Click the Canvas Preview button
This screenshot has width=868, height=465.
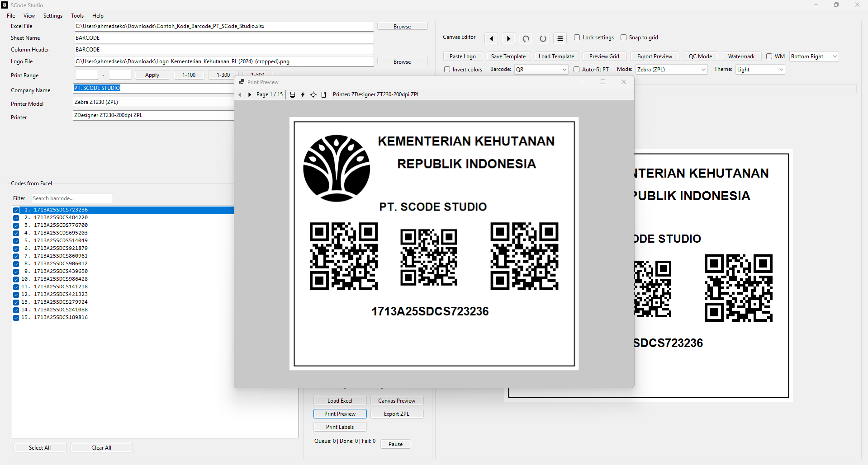click(397, 401)
